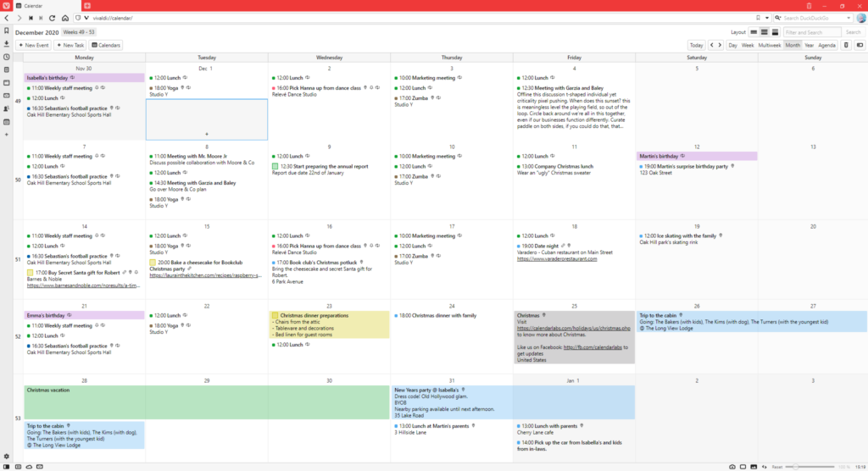
Task: Bookmark this page icon in address bar
Action: point(758,18)
